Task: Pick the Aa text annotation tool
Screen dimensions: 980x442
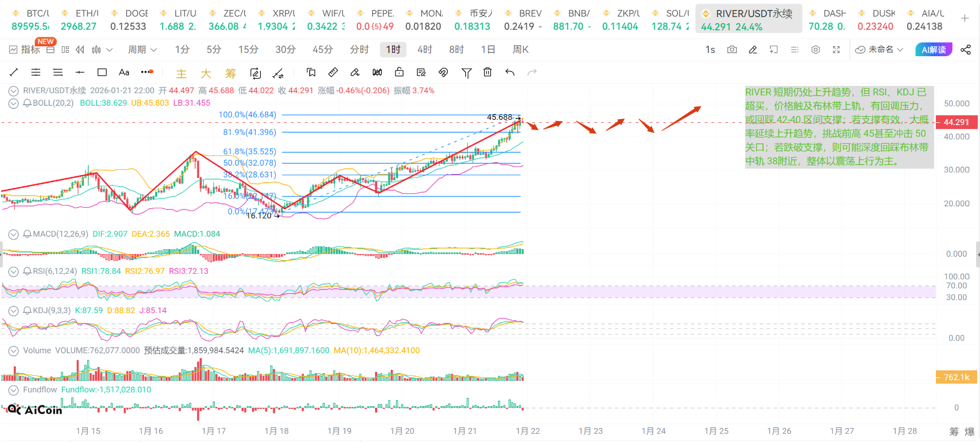Action: tap(124, 72)
